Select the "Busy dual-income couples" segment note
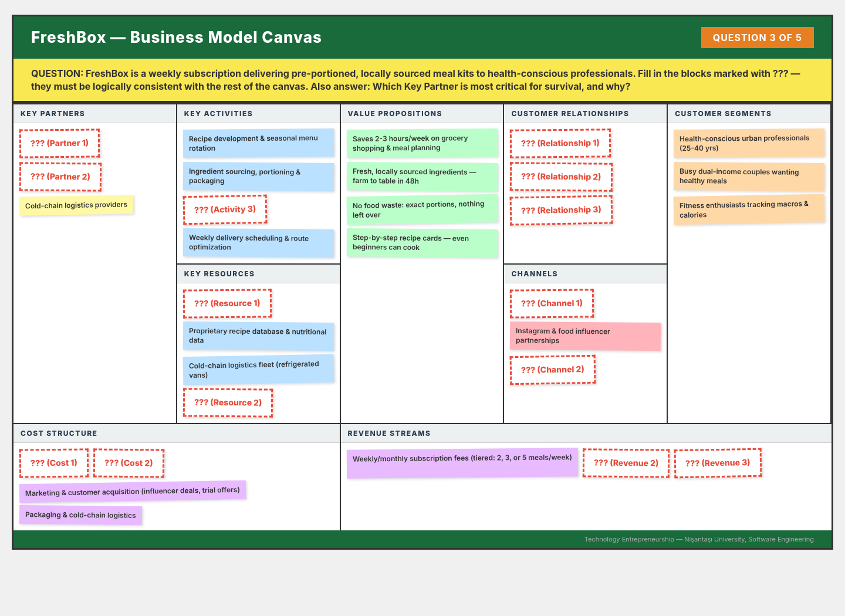845x616 pixels. (x=749, y=176)
